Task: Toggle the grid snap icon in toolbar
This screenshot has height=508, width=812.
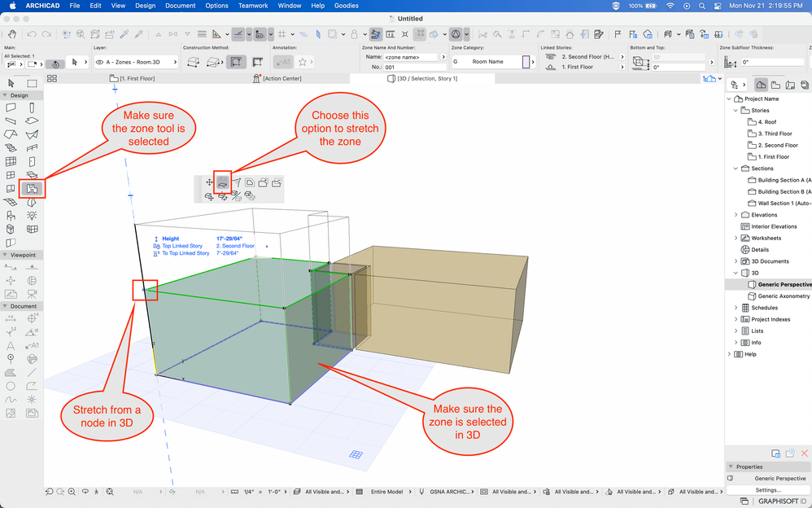Action: tap(282, 34)
